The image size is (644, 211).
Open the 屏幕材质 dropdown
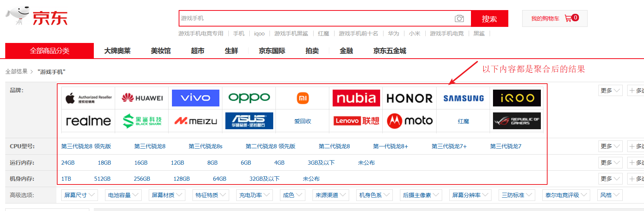click(x=167, y=195)
